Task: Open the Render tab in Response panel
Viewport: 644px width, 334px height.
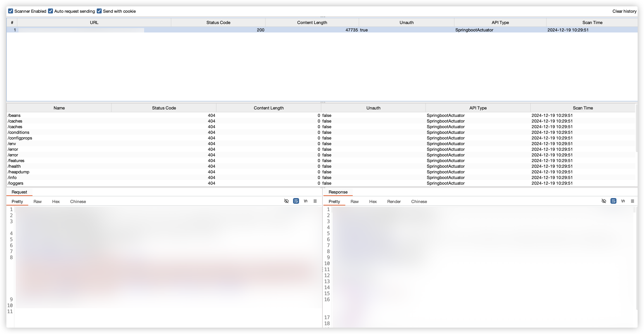Action: 394,201
